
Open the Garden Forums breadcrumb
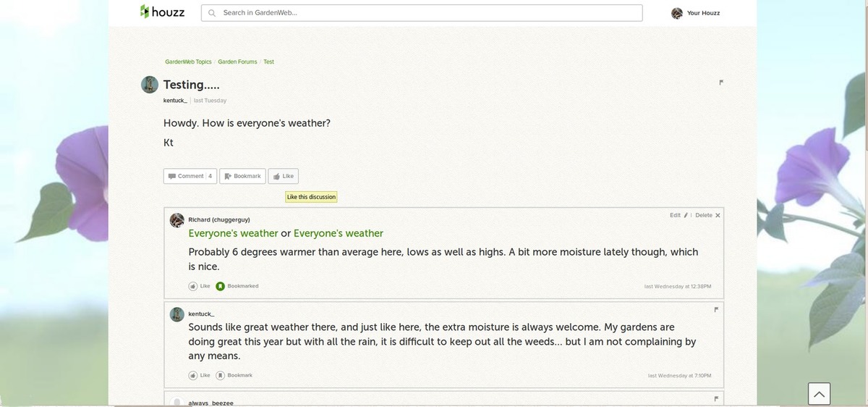(x=237, y=62)
